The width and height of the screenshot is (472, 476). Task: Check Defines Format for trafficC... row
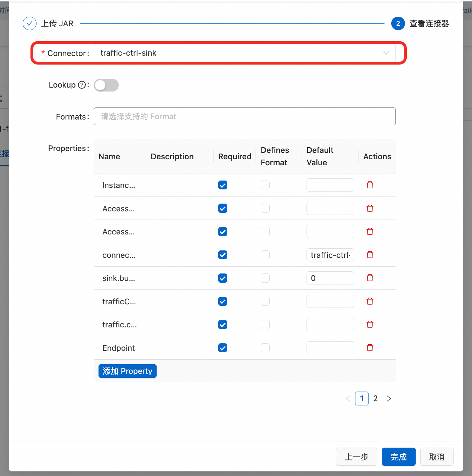coord(265,301)
